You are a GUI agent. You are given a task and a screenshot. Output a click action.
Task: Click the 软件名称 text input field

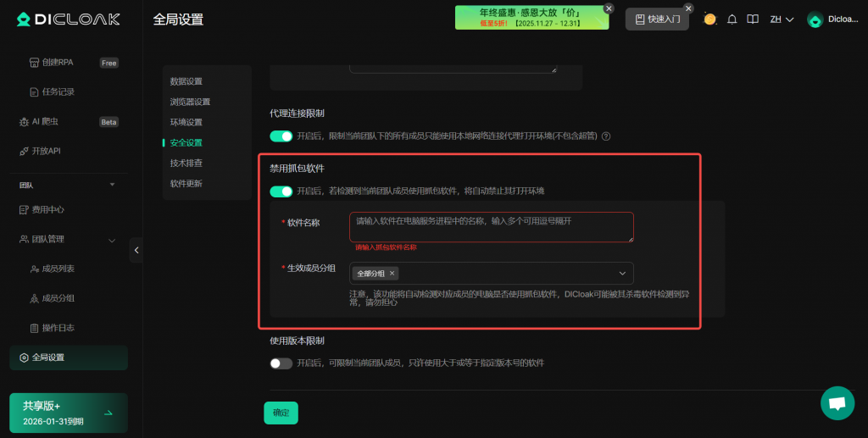(x=491, y=226)
